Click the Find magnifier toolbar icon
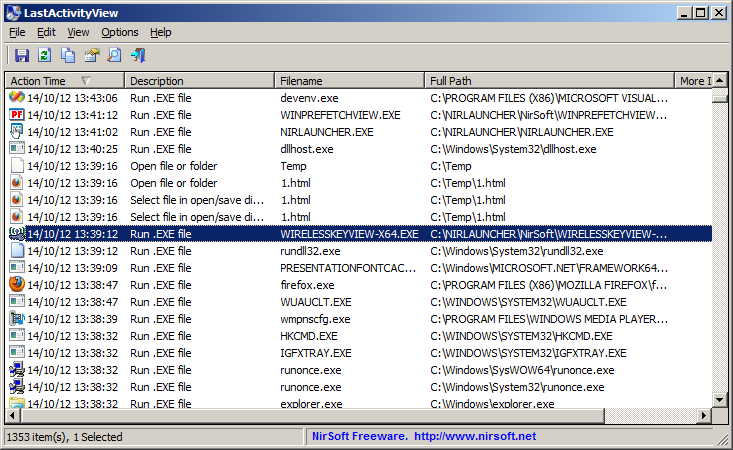 point(114,56)
